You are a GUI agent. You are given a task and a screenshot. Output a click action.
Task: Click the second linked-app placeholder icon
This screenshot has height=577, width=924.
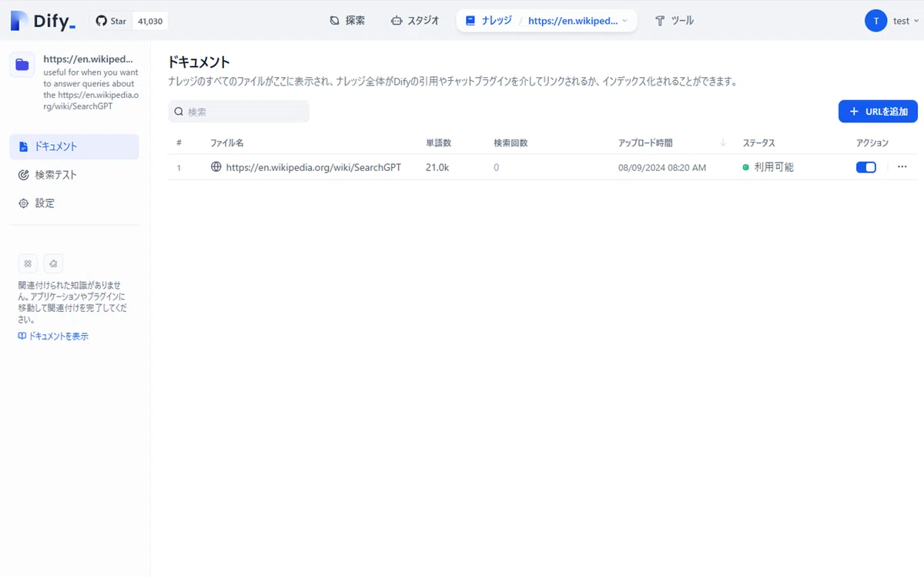[53, 263]
